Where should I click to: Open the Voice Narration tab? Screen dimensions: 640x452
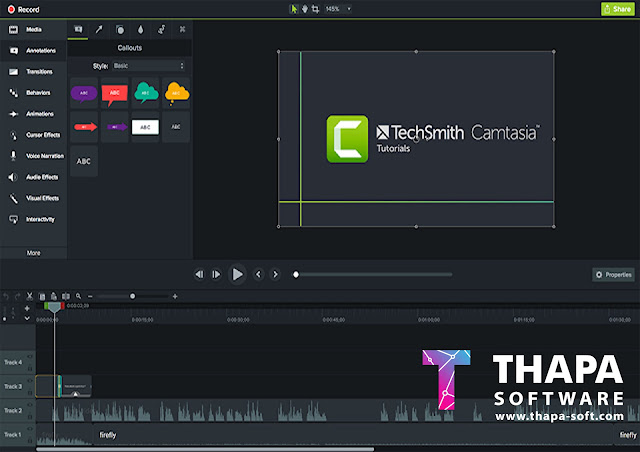click(x=33, y=156)
